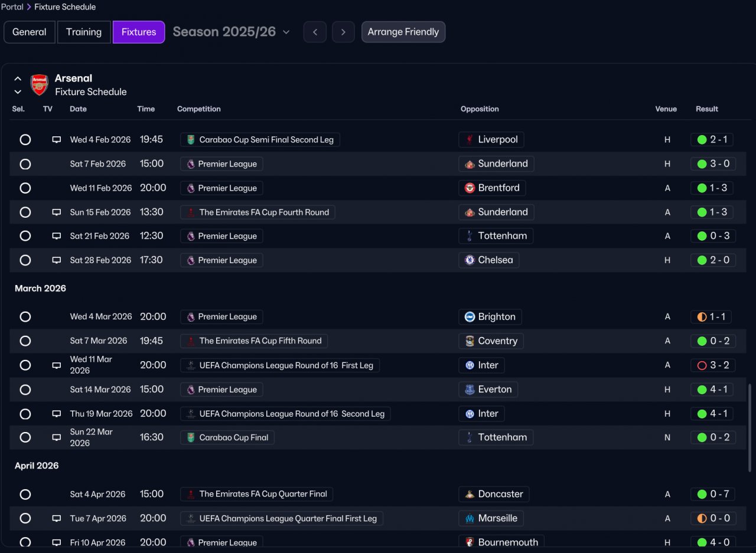The width and height of the screenshot is (756, 553).
Task: Select the Brighton fixture radio button
Action: tap(25, 317)
